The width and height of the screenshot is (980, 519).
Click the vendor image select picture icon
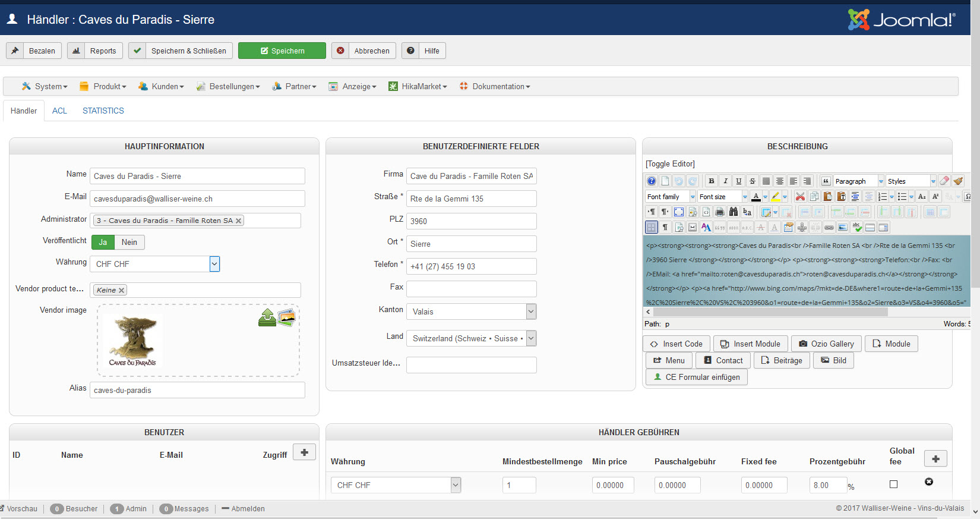287,317
